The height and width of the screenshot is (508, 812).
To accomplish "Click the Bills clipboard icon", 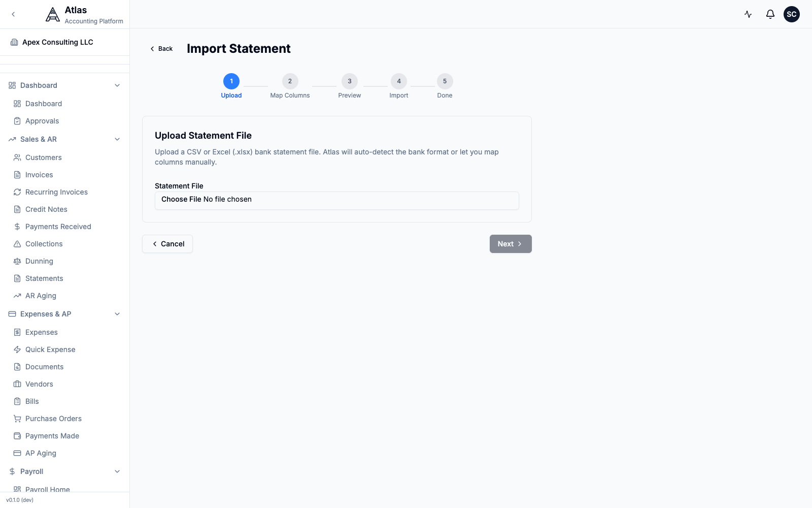I will pos(17,401).
